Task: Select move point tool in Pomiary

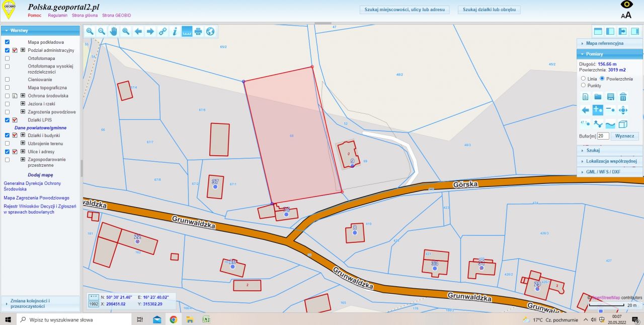Action: (623, 110)
